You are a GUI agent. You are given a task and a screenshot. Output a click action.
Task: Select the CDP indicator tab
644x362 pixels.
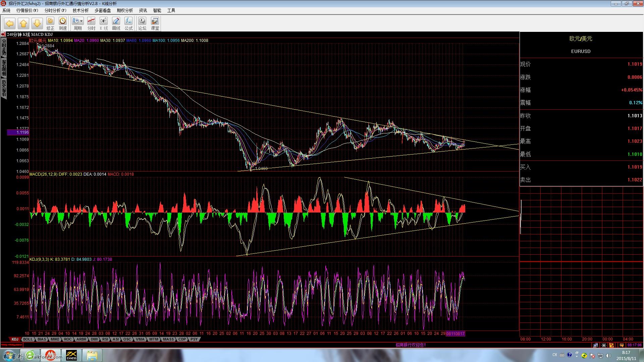click(182, 339)
